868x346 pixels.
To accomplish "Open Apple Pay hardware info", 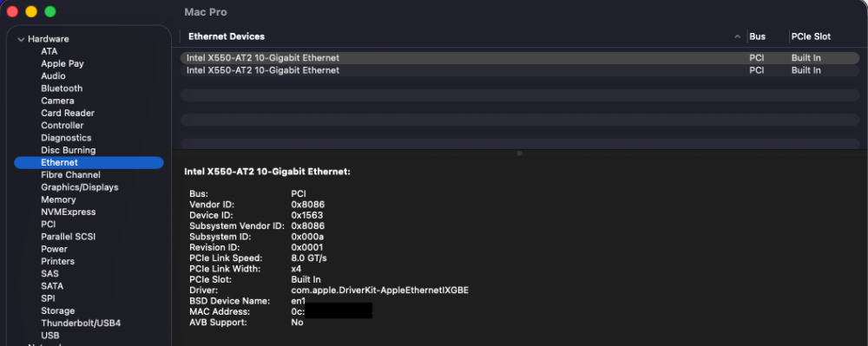I will click(x=62, y=63).
